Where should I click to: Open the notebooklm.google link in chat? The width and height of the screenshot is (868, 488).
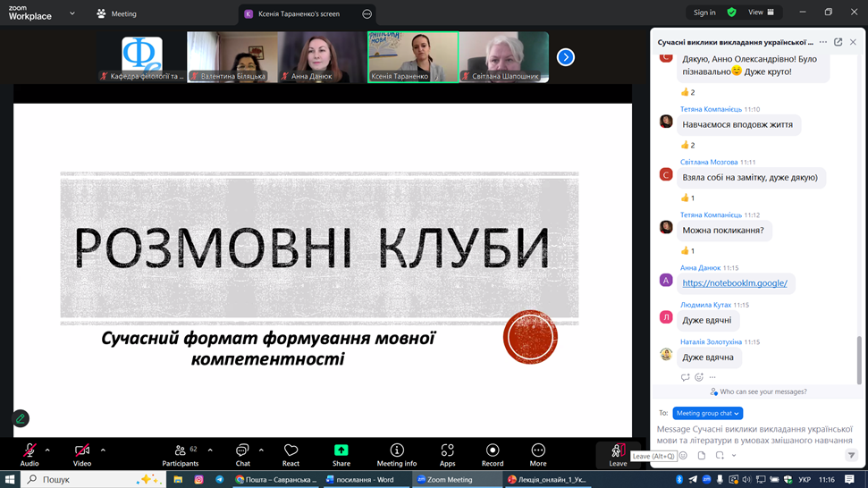pos(734,282)
